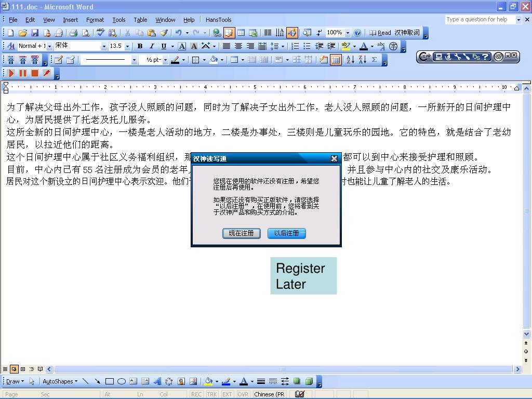Click 以后注册 (Register Later) button
Screen dimensions: 532x399
[287, 233]
